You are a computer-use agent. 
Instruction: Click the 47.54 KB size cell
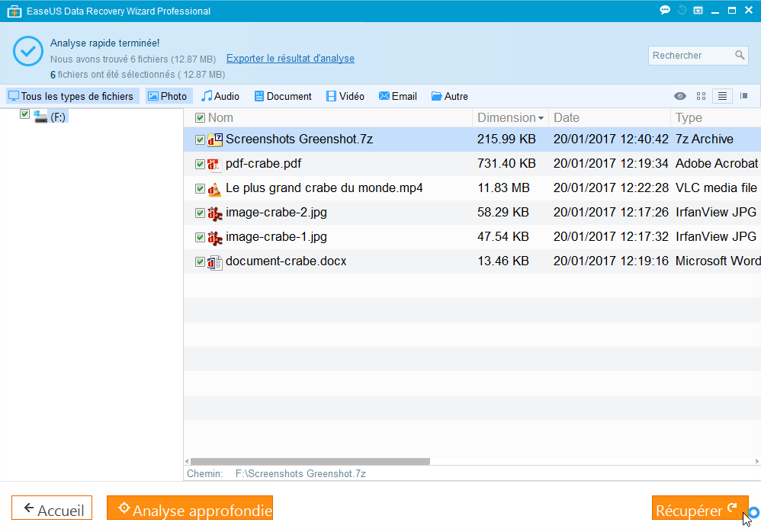(503, 237)
